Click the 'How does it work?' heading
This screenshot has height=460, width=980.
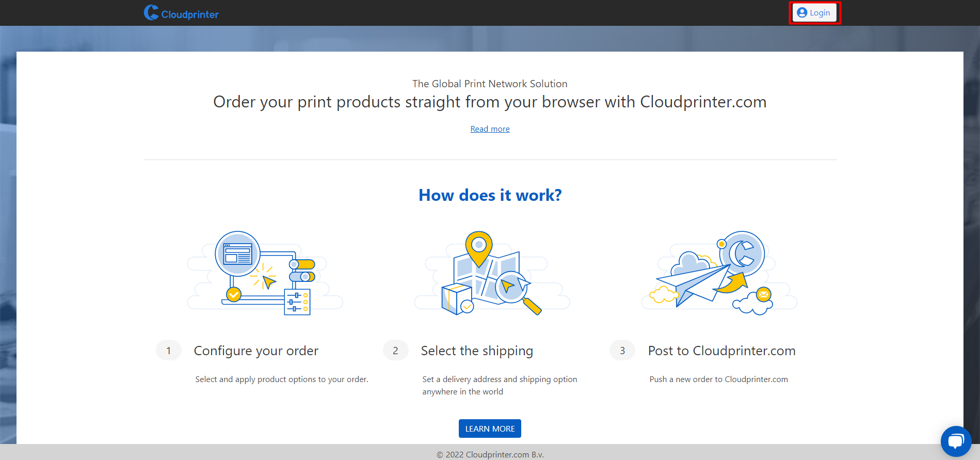point(490,195)
